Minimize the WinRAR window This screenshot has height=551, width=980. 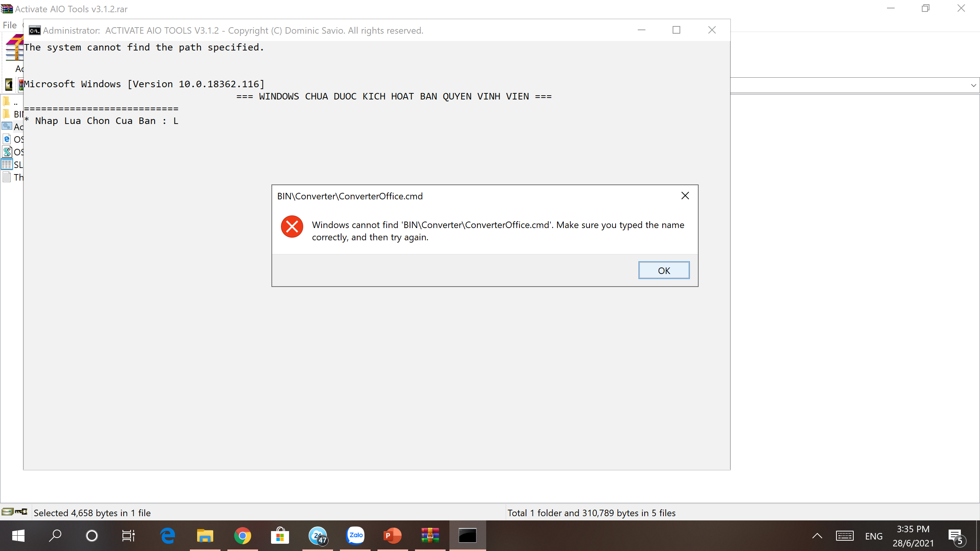pyautogui.click(x=891, y=8)
